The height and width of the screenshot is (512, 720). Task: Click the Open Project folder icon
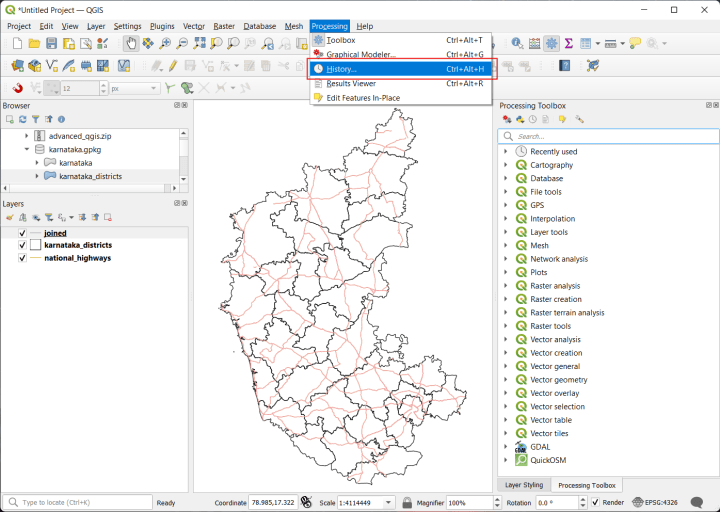[x=34, y=43]
